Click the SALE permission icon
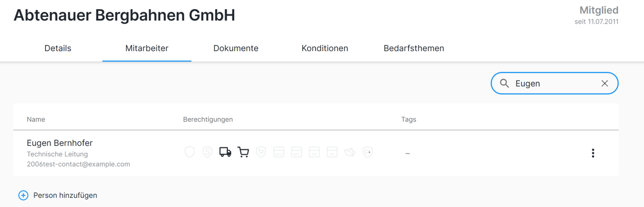Screen dimensions: 644x207 pos(279,152)
